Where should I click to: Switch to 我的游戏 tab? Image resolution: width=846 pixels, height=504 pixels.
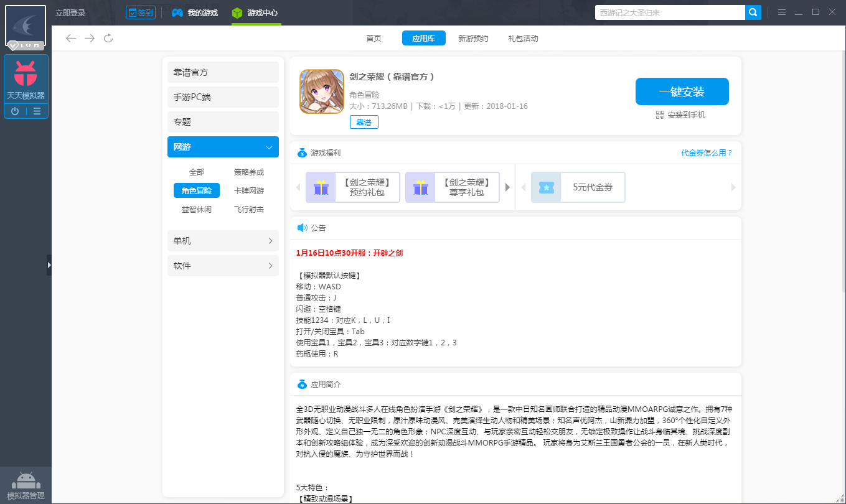[195, 13]
